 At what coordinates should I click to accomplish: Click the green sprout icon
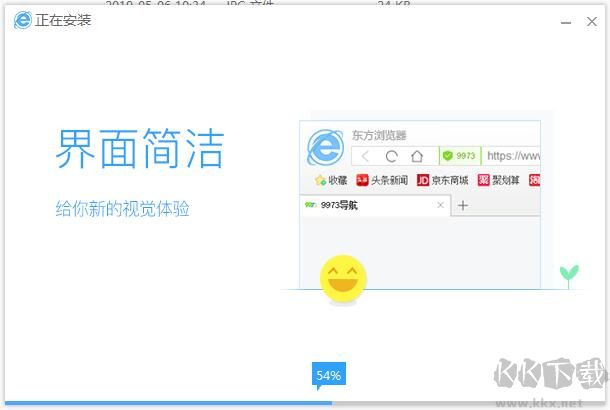click(x=569, y=275)
